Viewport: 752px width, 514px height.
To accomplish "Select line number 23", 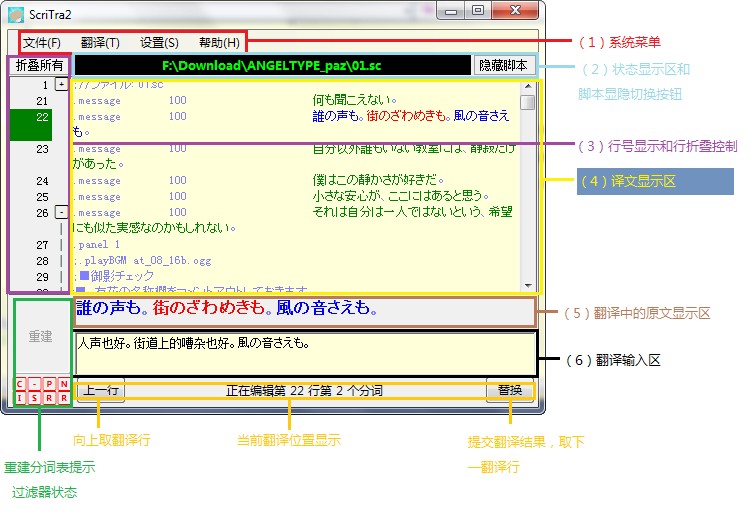I will point(42,149).
